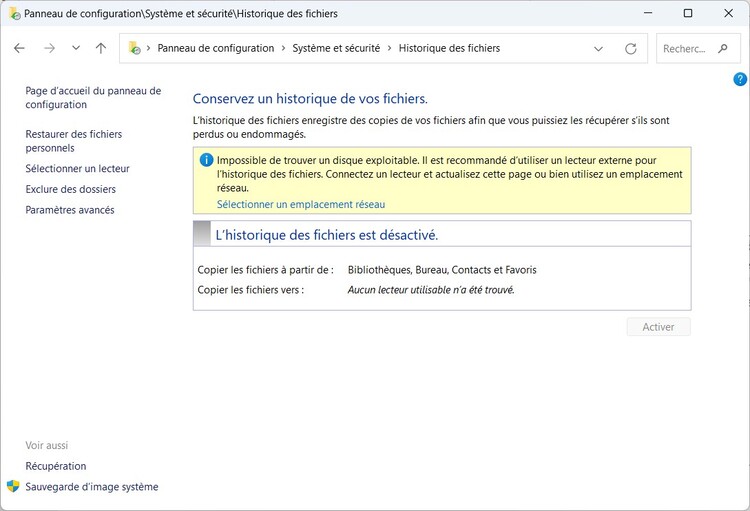Open recent locations chevron next to Forward
Image resolution: width=750 pixels, height=511 pixels.
tap(76, 48)
